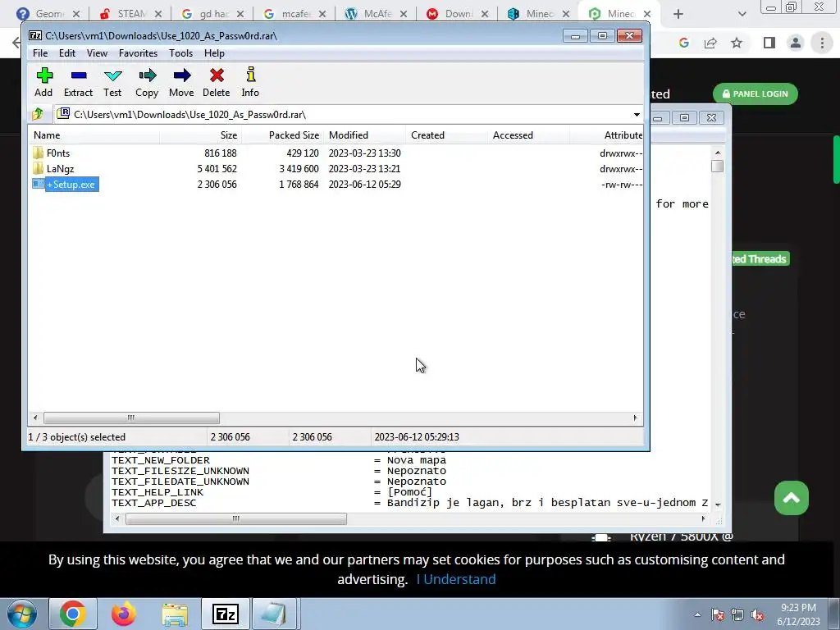840x630 pixels.
Task: Open a new Chrome tab
Action: click(678, 14)
